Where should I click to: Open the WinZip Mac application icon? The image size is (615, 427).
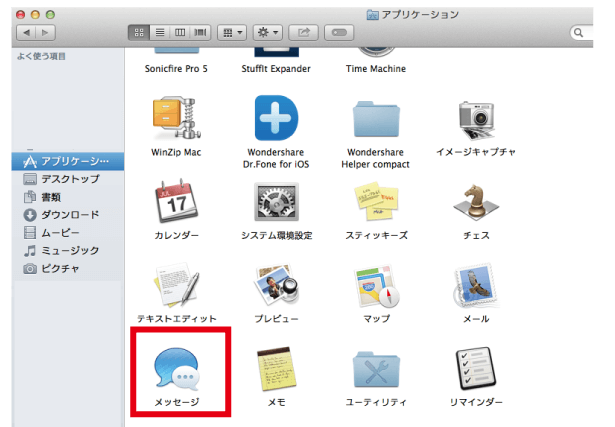[176, 118]
